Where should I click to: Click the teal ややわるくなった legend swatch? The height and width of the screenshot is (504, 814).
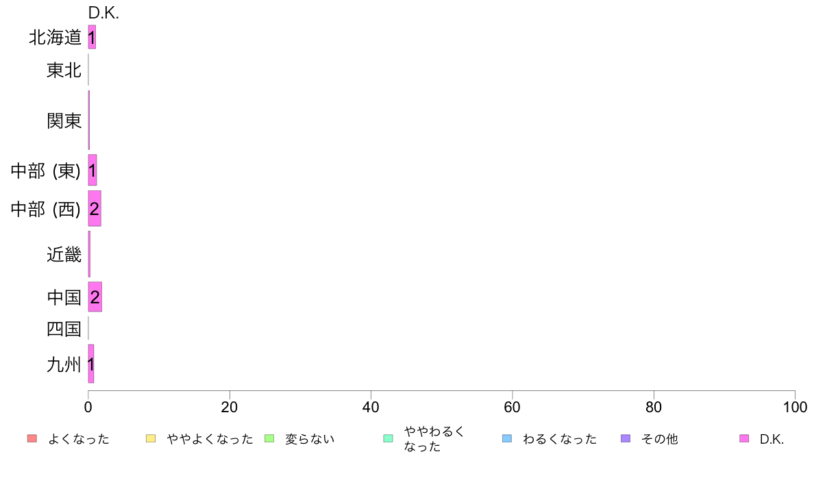tap(388, 438)
